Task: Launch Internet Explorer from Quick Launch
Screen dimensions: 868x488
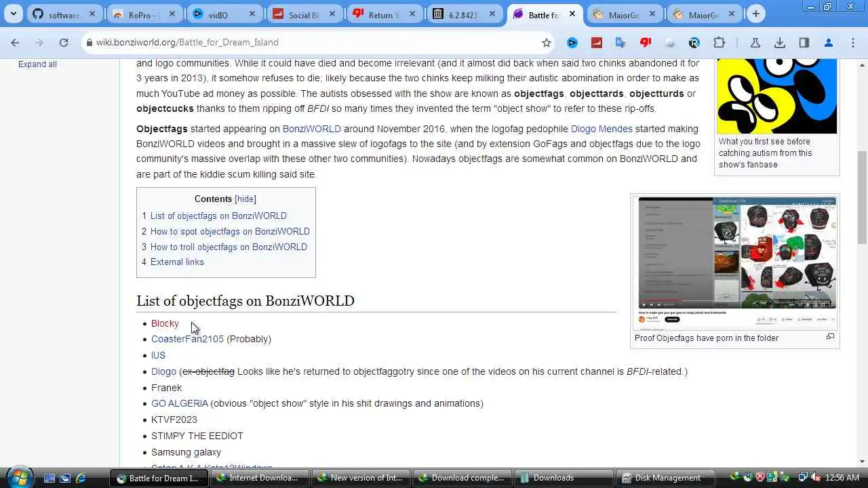Action: 81,478
